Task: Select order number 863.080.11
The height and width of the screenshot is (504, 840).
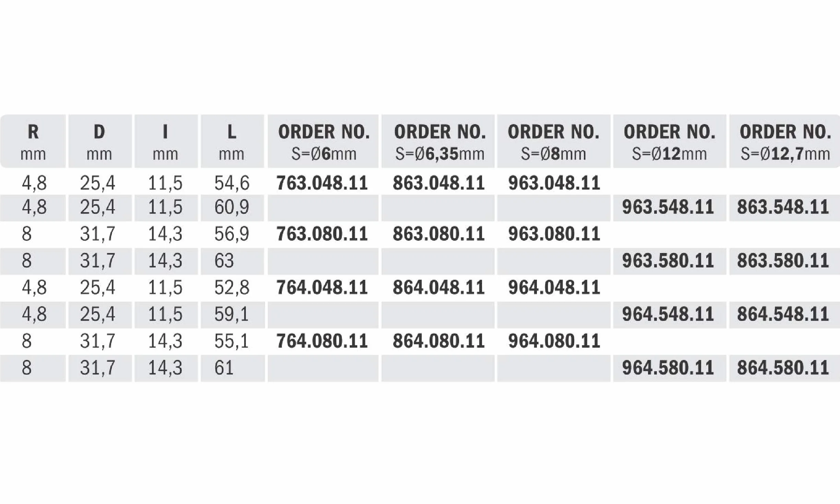Action: tap(439, 234)
